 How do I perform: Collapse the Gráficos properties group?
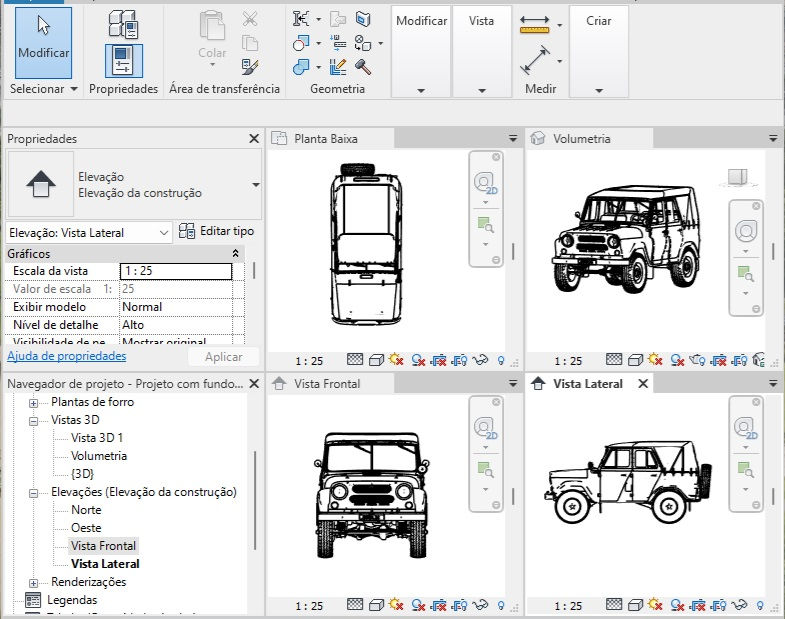235,253
